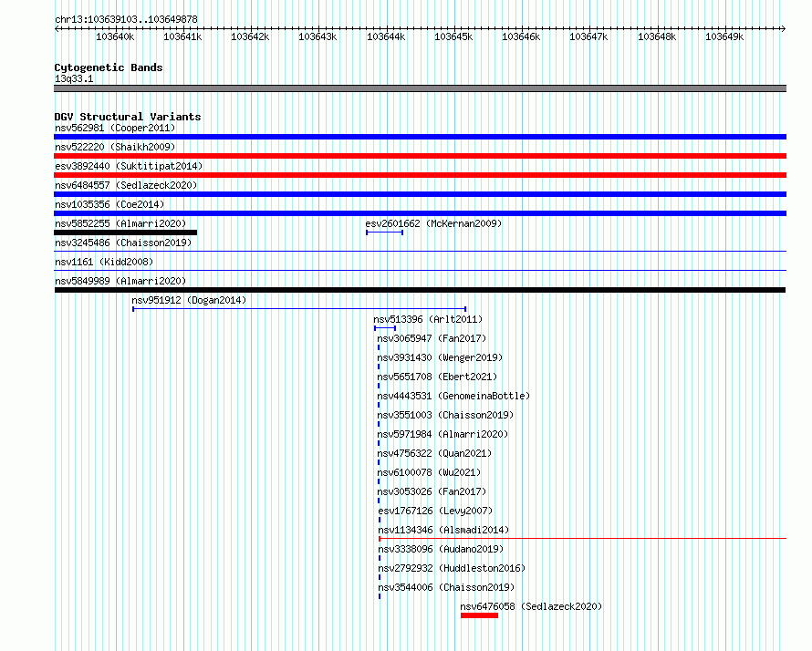Screen dimensions: 812x651
Task: Click the 13q33.1 band label
Action: tap(74, 78)
